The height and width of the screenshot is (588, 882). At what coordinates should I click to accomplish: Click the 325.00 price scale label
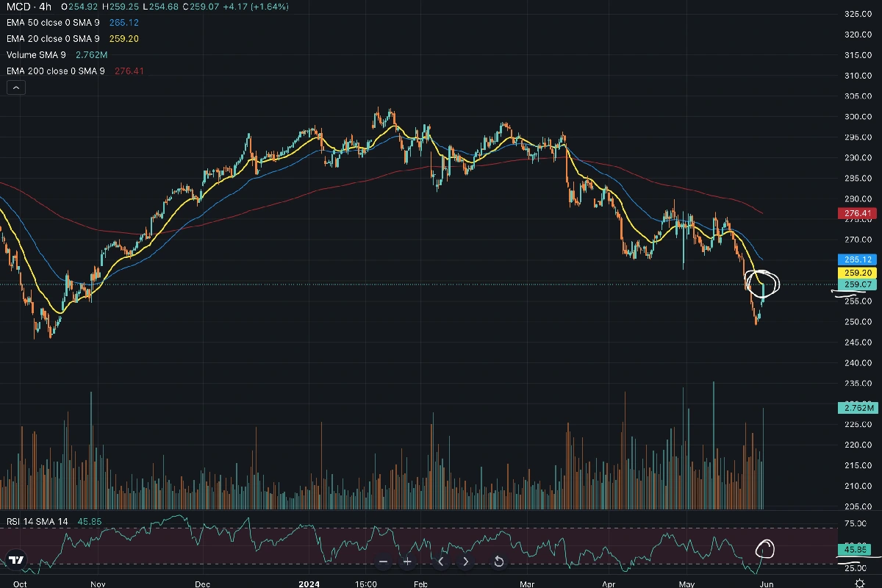coord(858,14)
